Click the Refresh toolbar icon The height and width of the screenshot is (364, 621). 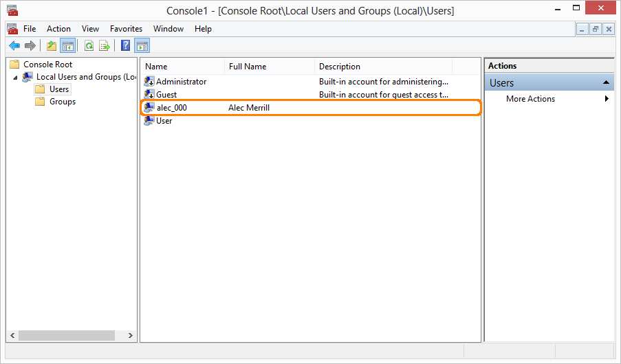click(x=89, y=46)
